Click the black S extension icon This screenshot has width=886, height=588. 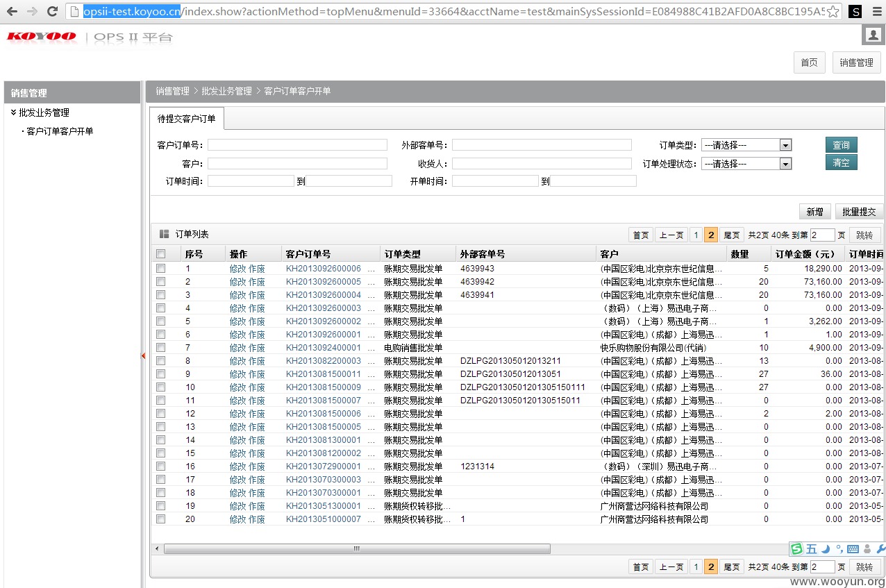coord(856,12)
